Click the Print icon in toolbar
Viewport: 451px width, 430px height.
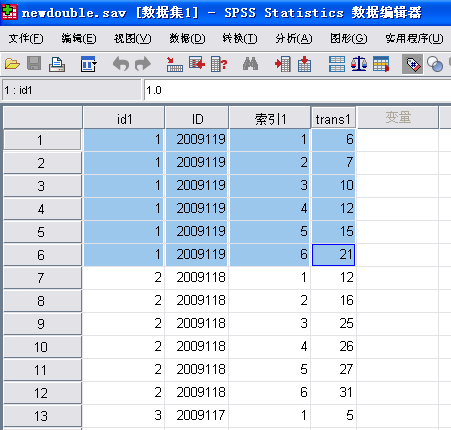[57, 64]
